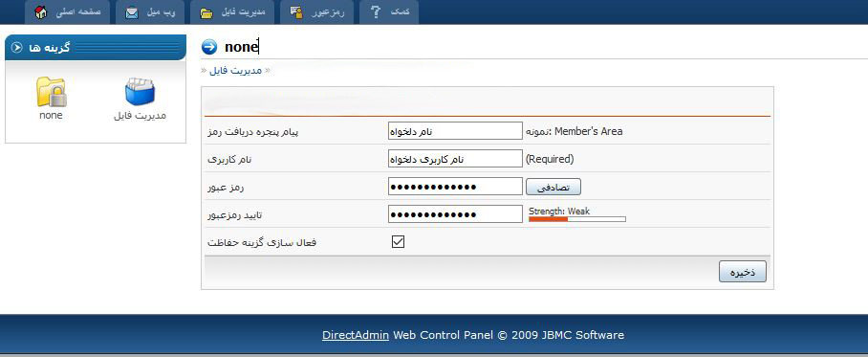This screenshot has height=357, width=868.
Task: Click the username field (نام کاربری دلخواه)
Action: [455, 159]
